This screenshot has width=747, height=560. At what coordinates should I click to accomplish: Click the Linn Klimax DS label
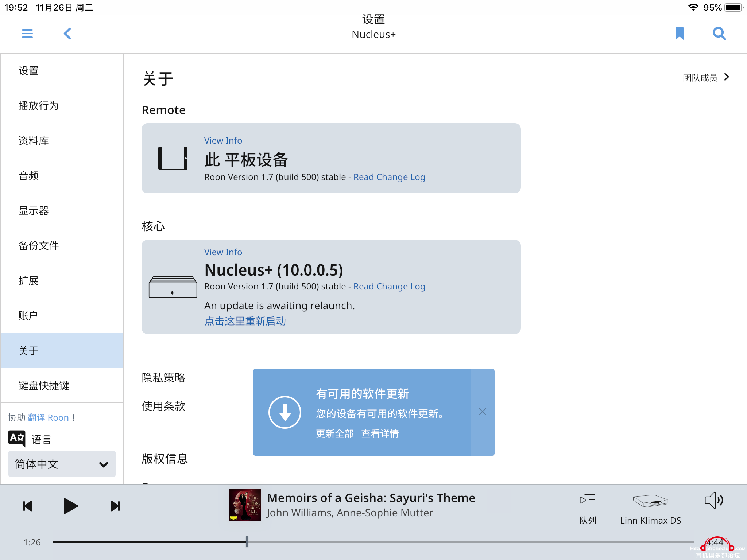pos(651,521)
